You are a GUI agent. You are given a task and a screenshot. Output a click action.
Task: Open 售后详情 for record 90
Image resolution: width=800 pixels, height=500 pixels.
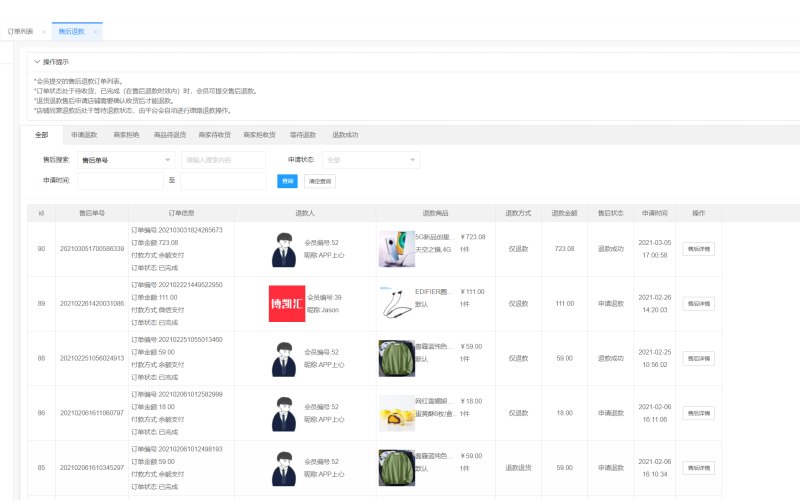pos(698,249)
